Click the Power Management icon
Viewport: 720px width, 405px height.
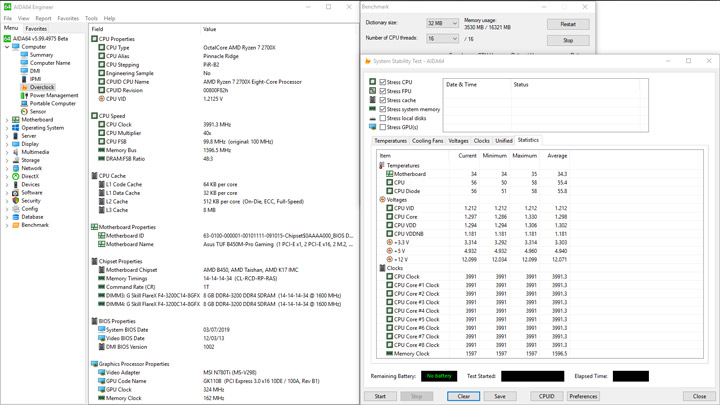point(24,96)
